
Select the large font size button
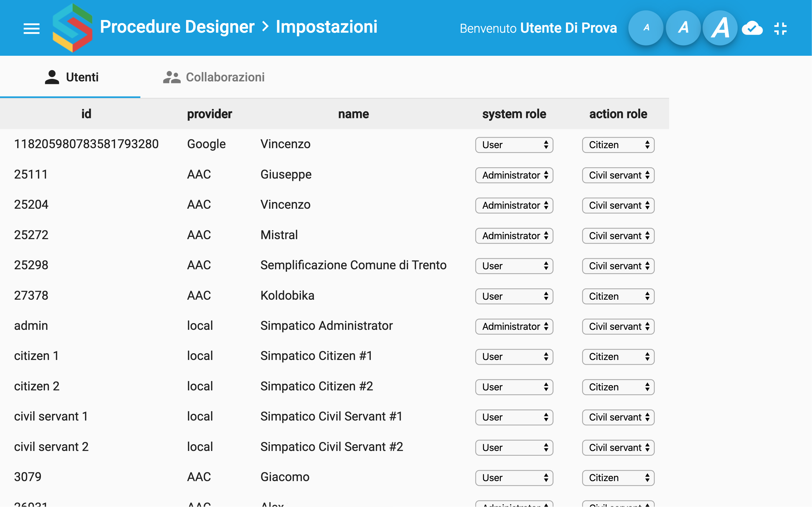[x=720, y=28]
